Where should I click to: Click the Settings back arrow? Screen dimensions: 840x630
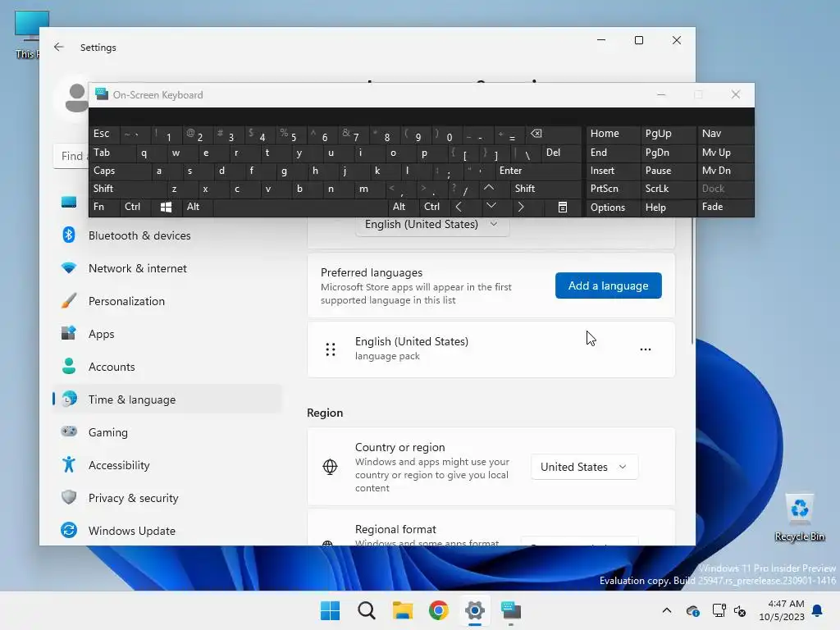coord(59,47)
